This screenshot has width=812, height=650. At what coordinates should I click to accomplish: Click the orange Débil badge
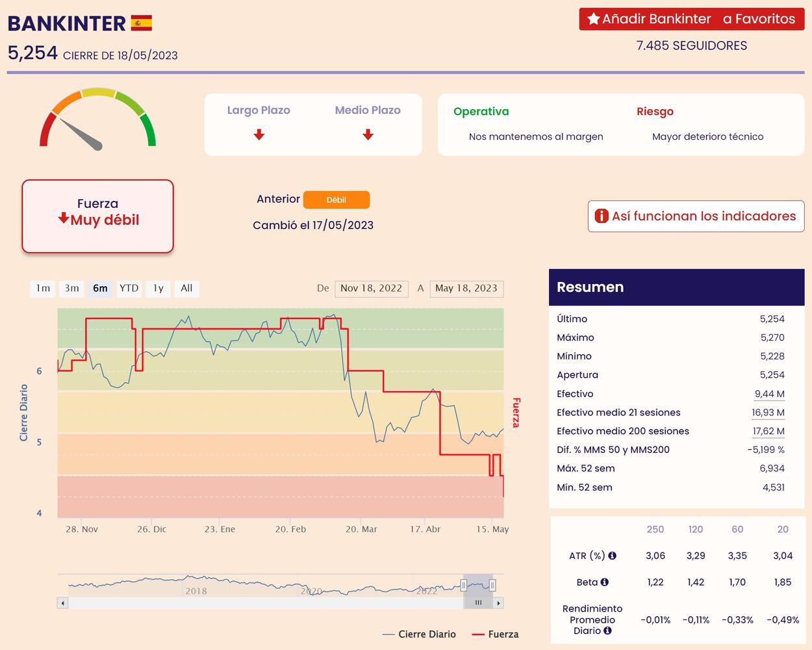tap(336, 200)
